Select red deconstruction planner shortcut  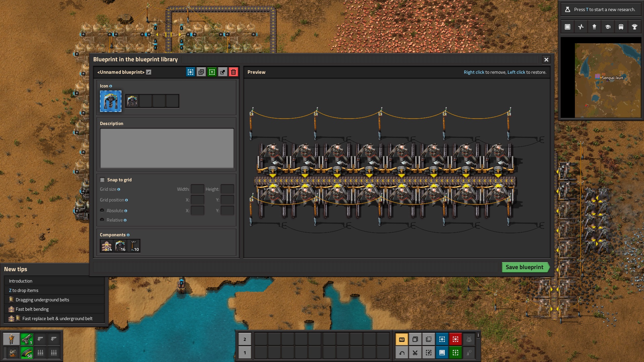point(455,339)
